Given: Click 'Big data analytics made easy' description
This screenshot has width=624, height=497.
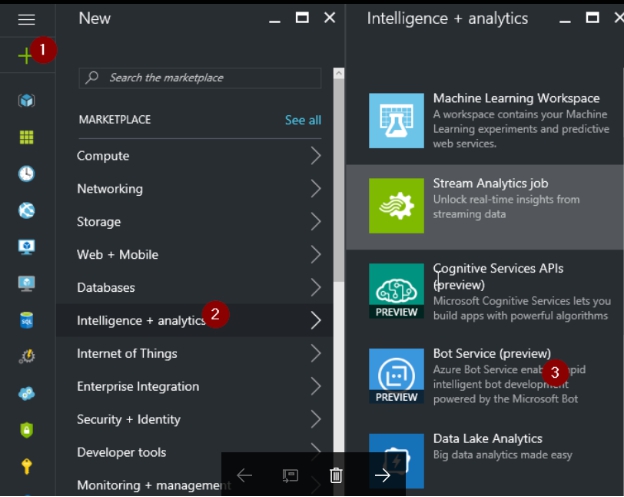Looking at the screenshot, I should pos(502,455).
